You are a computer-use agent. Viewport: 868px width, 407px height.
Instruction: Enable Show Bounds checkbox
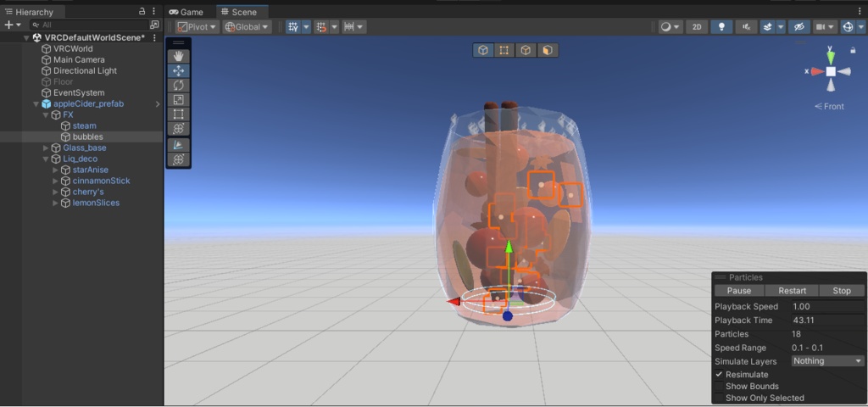[x=719, y=387]
